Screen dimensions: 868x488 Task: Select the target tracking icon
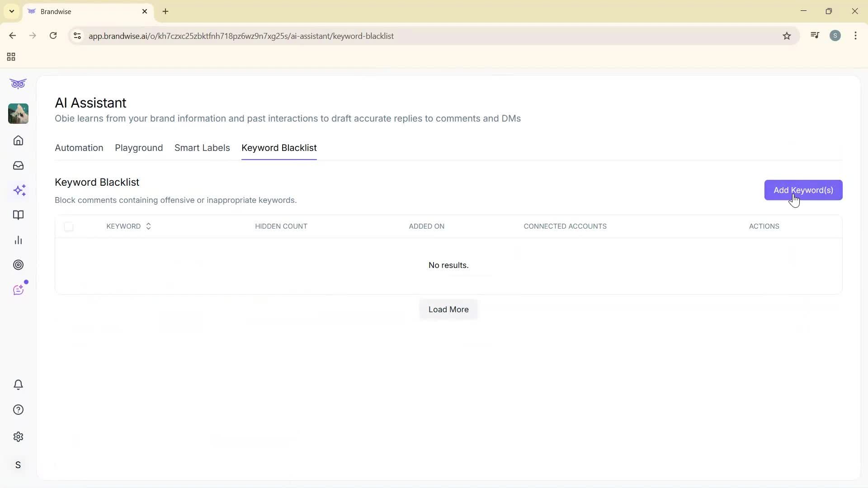click(x=18, y=265)
